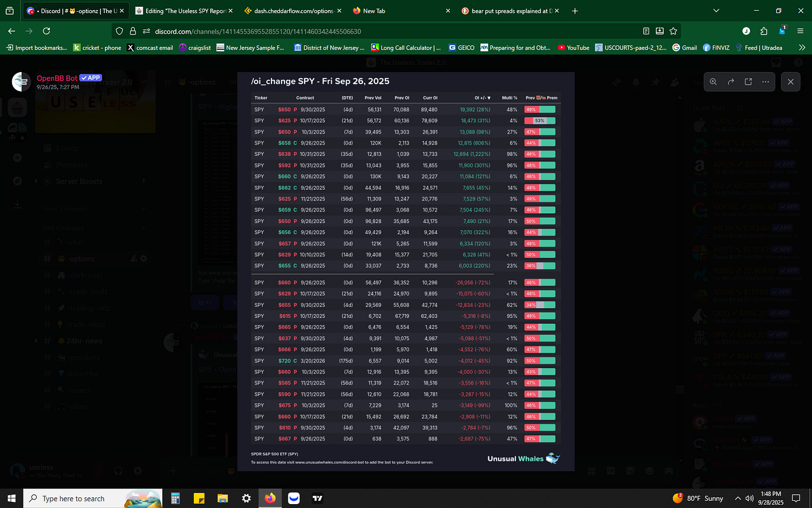
Task: Open the TradingView taskbar icon
Action: 317,498
